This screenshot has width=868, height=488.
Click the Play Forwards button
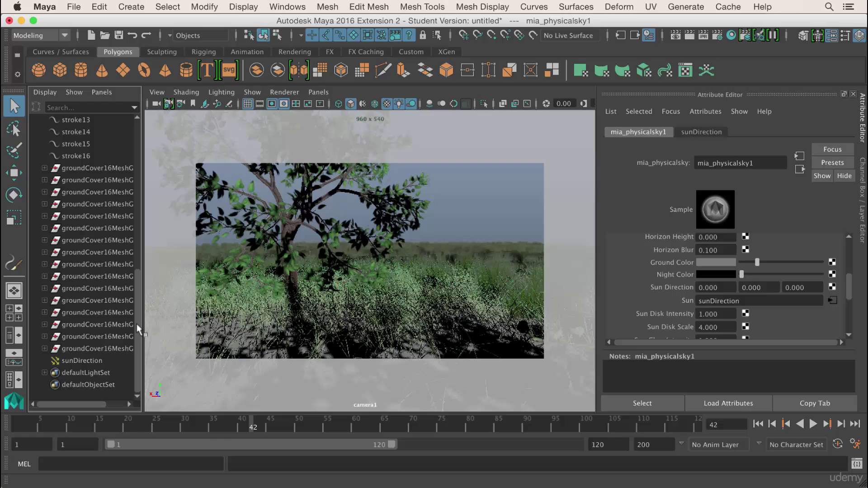[813, 424]
